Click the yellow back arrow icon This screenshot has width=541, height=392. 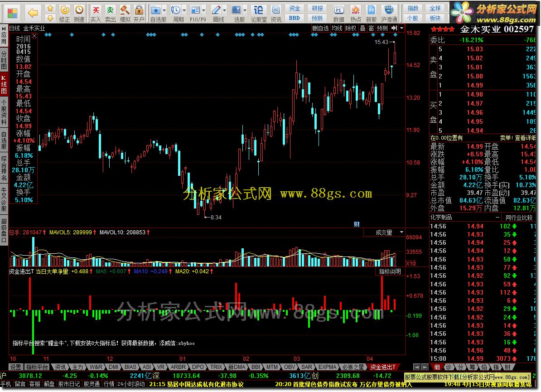[x=33, y=14]
